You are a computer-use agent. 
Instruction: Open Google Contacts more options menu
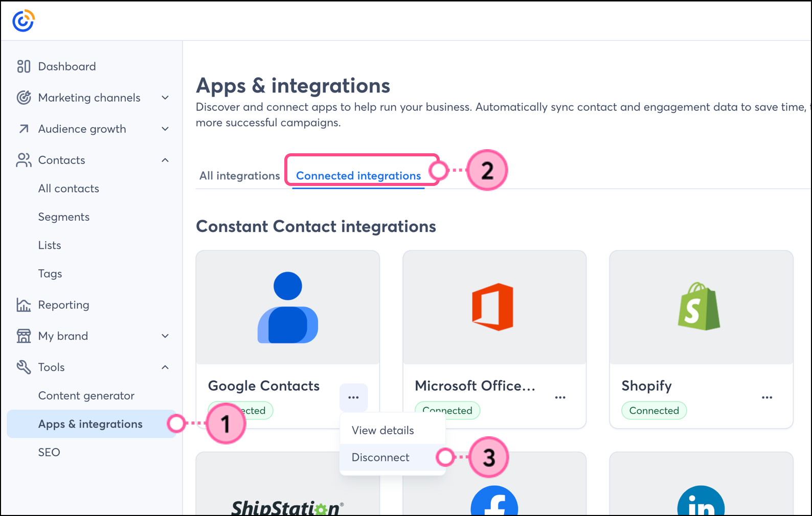pos(353,397)
